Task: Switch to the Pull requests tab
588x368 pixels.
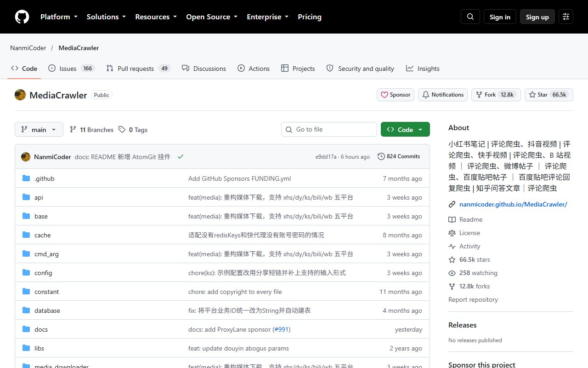Action: point(138,69)
